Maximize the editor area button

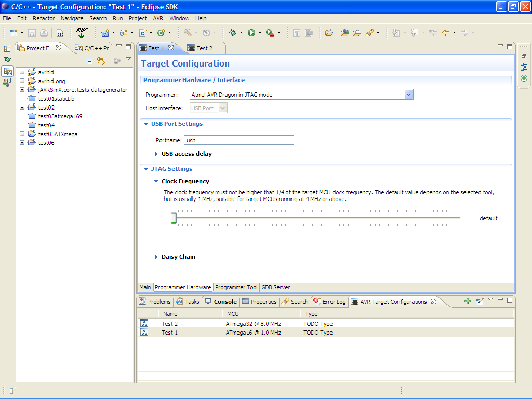click(510, 47)
